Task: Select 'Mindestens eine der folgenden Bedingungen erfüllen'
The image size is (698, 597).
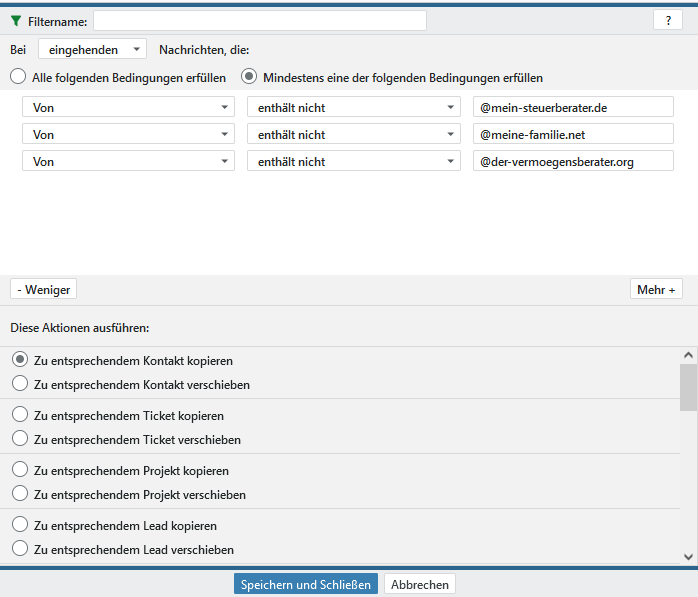Action: [249, 77]
